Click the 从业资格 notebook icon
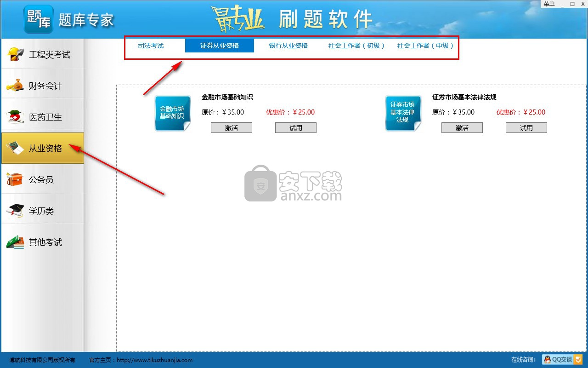 click(x=15, y=148)
